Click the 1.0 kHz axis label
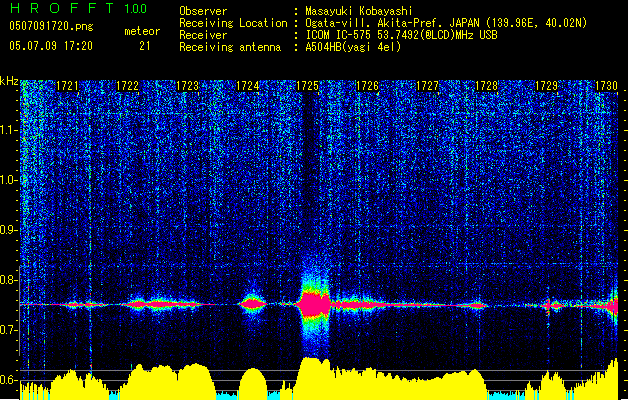The image size is (629, 400). tap(9, 180)
